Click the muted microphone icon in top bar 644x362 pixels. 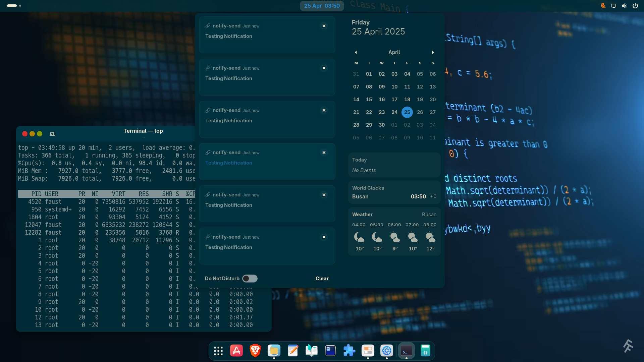603,6
